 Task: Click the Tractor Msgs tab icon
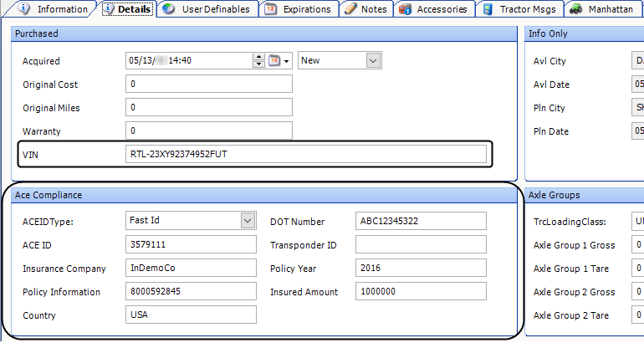pos(489,9)
